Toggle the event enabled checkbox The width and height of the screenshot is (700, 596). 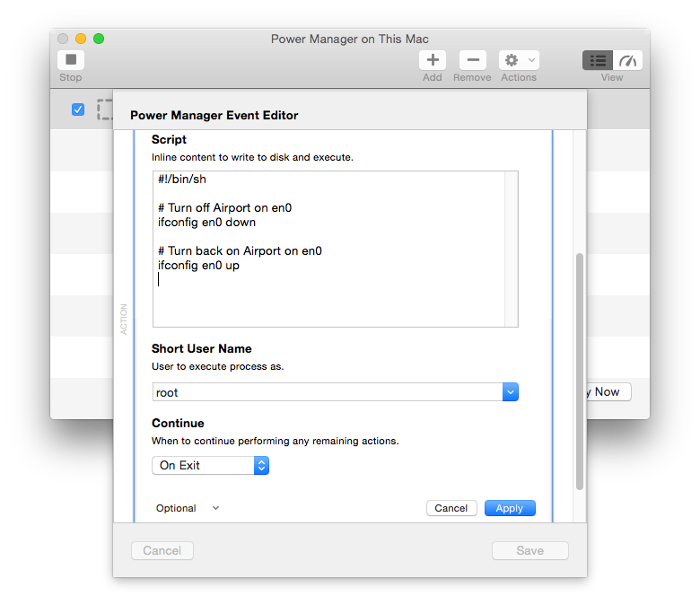[78, 110]
